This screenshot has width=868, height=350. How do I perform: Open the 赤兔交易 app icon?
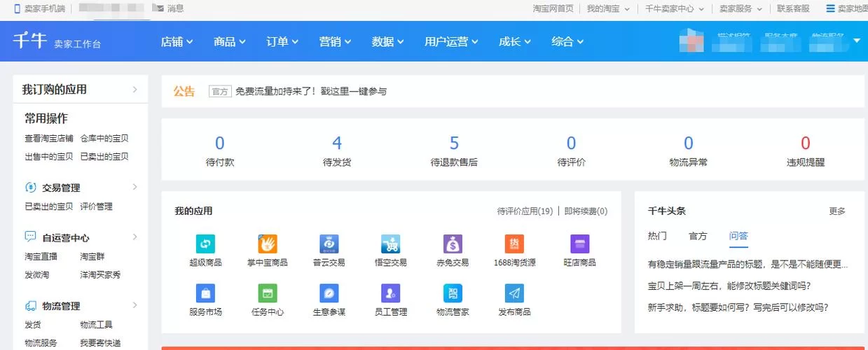(x=453, y=244)
